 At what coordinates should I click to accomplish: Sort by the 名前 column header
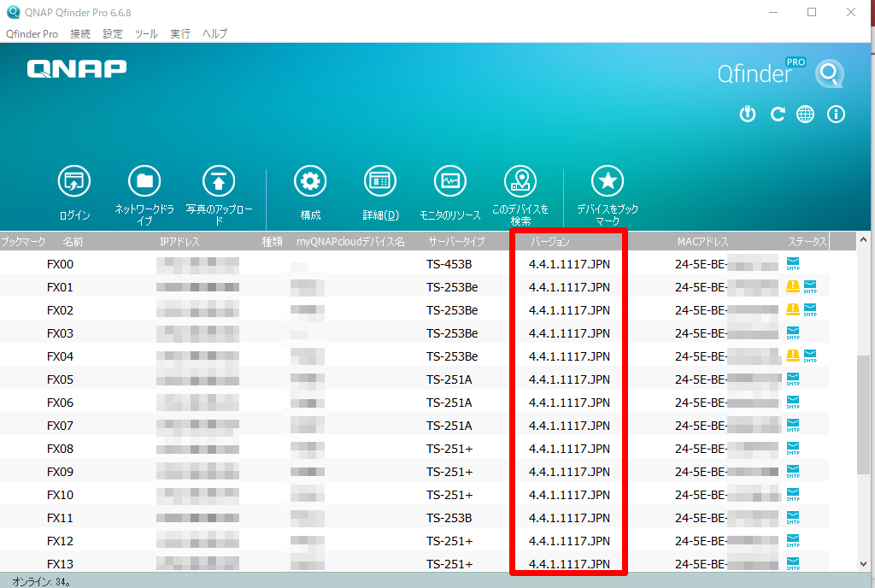click(x=73, y=242)
